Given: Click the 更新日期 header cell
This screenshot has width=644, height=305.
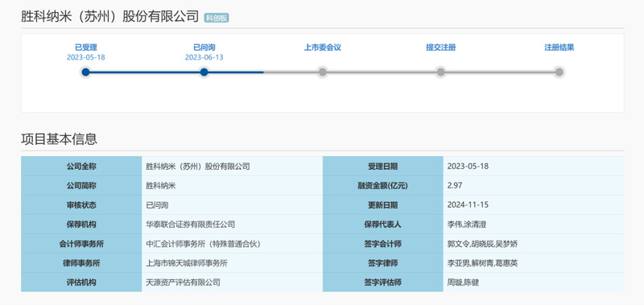Looking at the screenshot, I should click(x=383, y=205).
